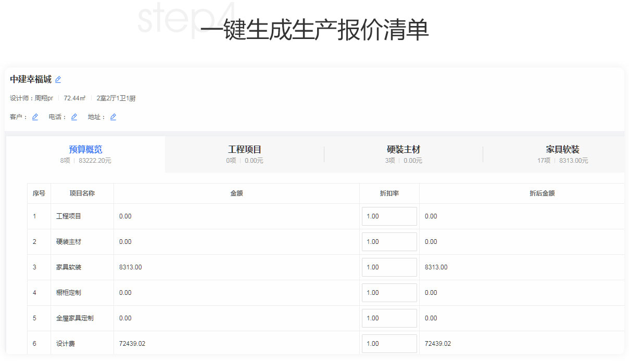Click the 设计费 row name
629x364 pixels.
(x=66, y=344)
